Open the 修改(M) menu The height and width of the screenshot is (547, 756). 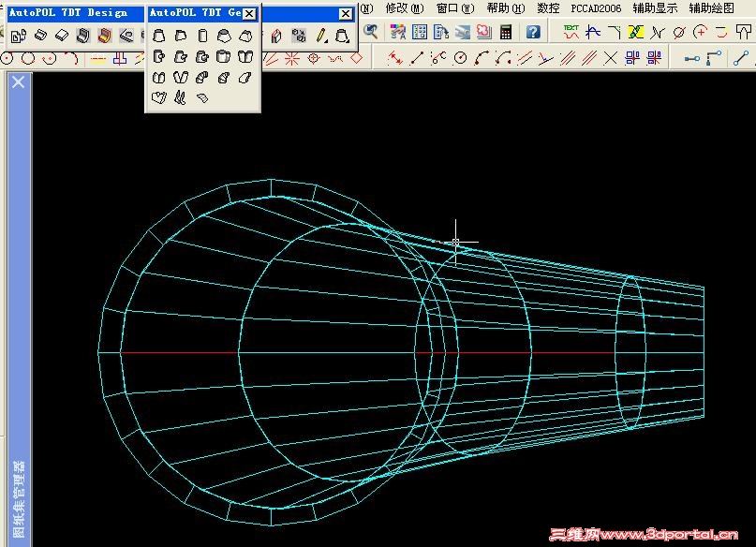[405, 8]
